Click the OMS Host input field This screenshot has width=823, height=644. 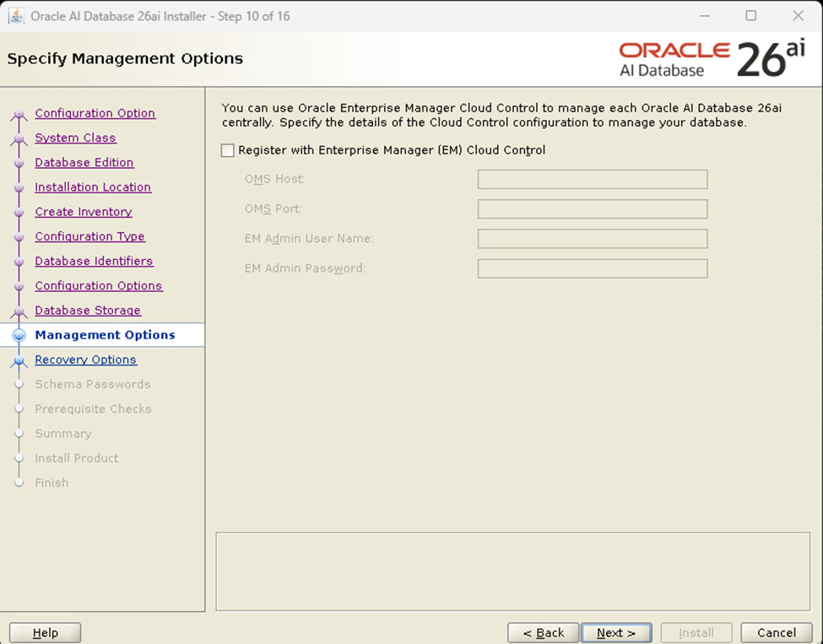(592, 179)
